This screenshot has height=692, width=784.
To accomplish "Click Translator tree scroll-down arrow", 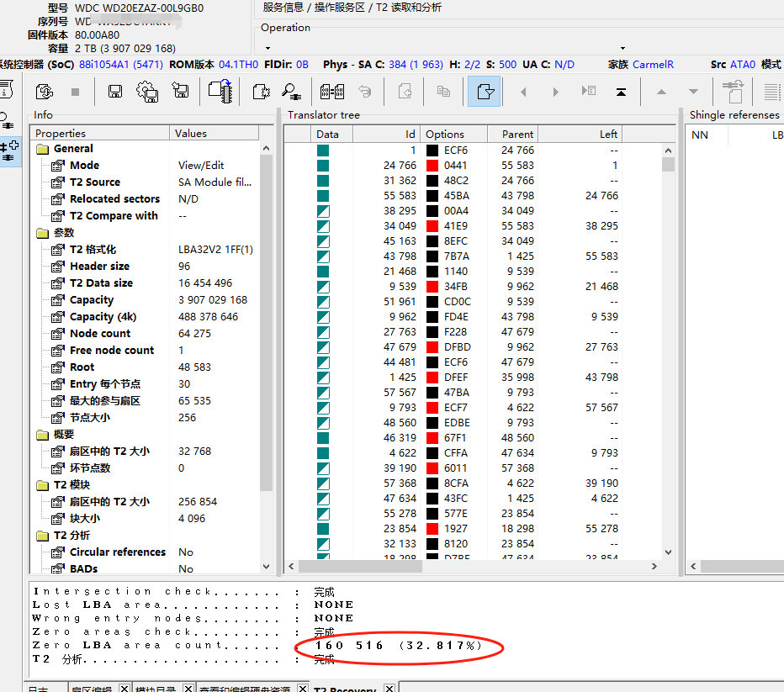I will [x=669, y=552].
